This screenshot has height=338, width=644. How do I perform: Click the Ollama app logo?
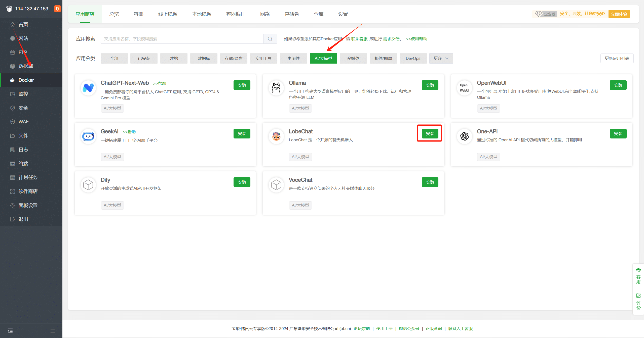click(276, 88)
